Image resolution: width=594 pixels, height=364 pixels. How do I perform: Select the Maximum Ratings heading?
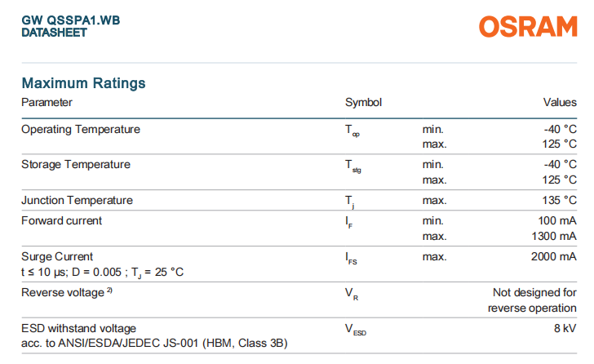point(83,83)
